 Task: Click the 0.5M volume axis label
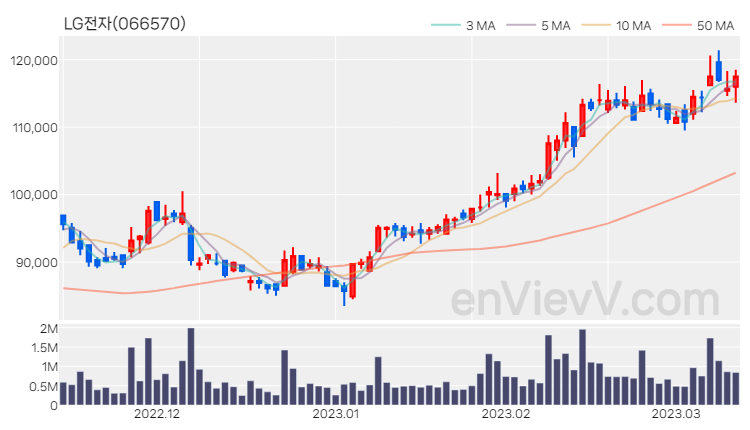click(x=43, y=386)
